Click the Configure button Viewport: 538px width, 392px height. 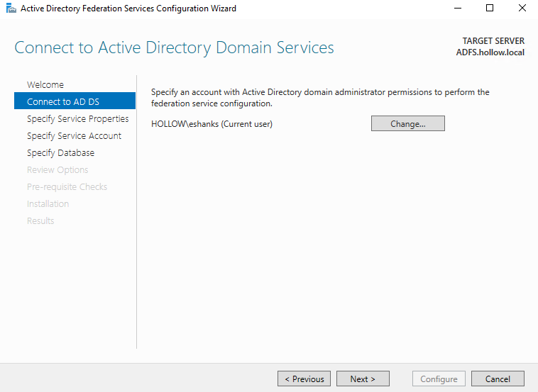pyautogui.click(x=439, y=379)
